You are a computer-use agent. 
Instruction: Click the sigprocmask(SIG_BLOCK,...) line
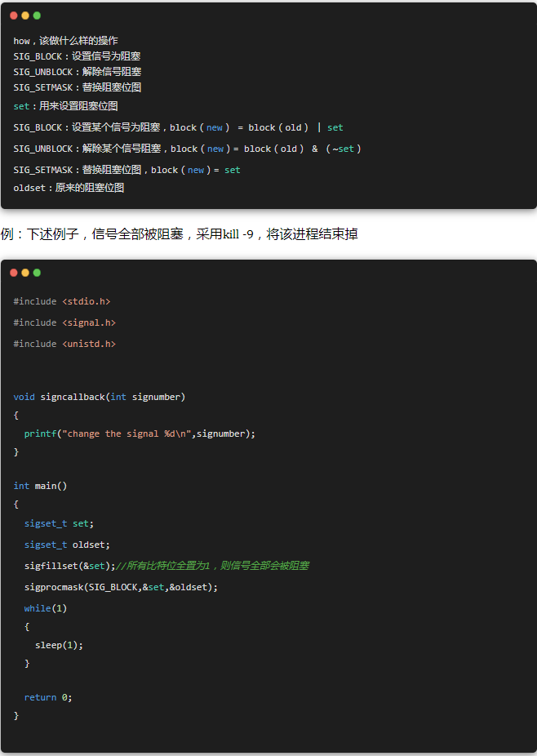tap(121, 587)
